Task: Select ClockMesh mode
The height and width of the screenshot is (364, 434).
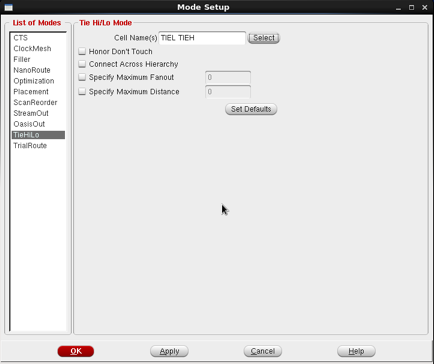Action: [32, 49]
